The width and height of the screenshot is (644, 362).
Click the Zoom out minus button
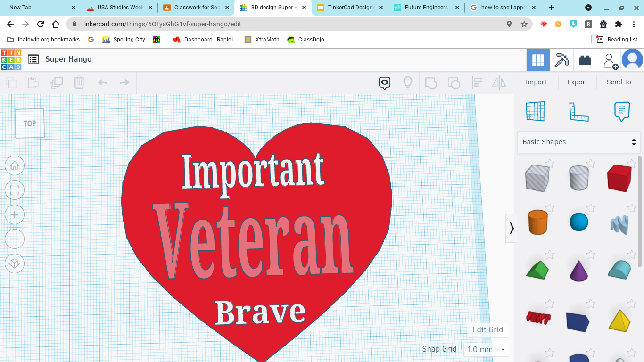[15, 239]
